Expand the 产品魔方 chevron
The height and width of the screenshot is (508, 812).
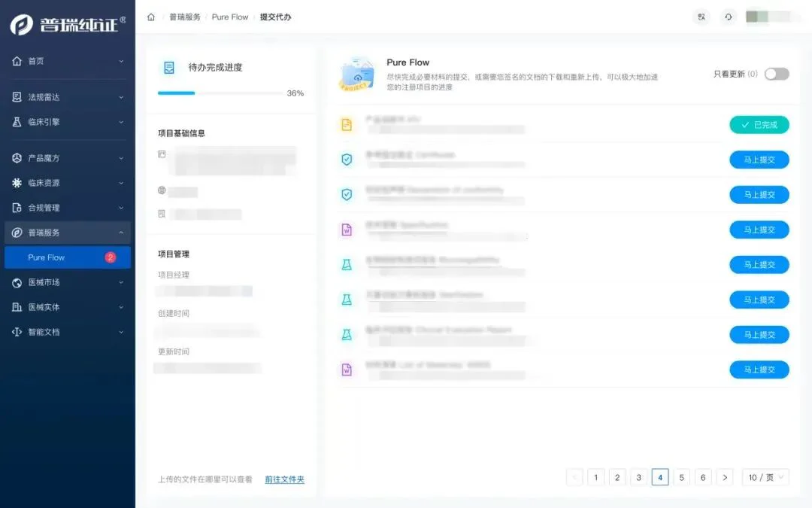[121, 158]
